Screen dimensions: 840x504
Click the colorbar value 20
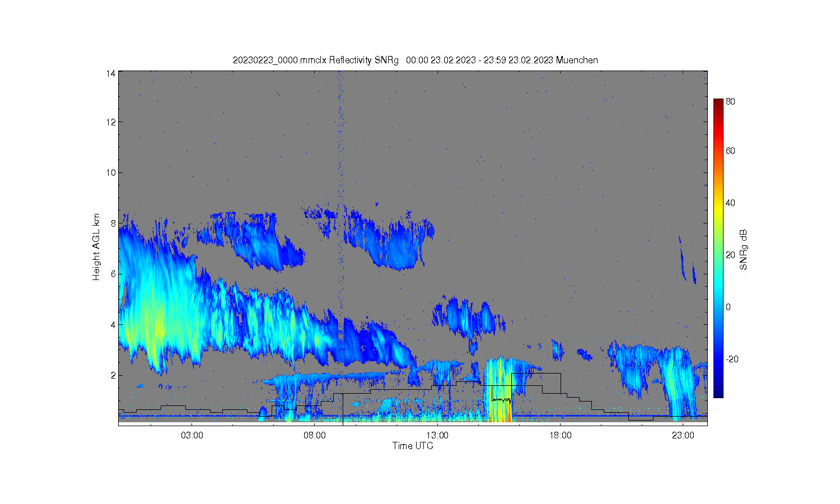pyautogui.click(x=731, y=255)
